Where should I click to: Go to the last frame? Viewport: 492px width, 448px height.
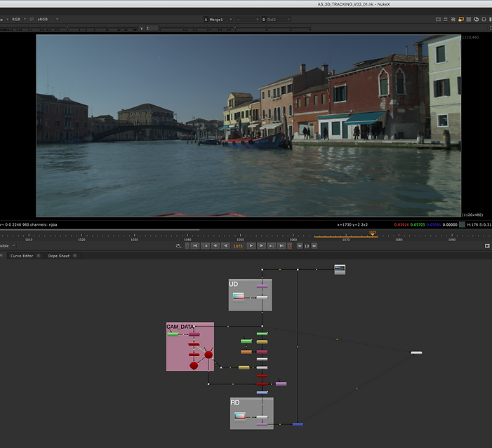[x=281, y=246]
